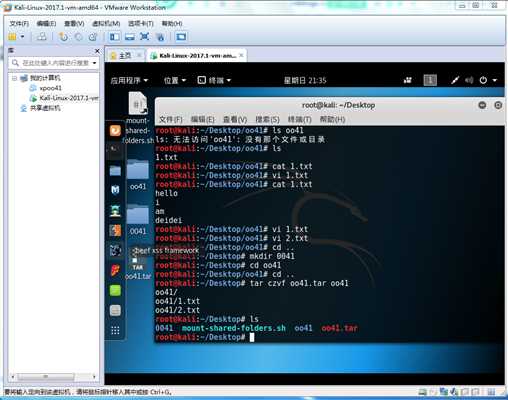Click the take snapshot toolbar icon
The height and width of the screenshot is (400, 508).
click(x=63, y=37)
